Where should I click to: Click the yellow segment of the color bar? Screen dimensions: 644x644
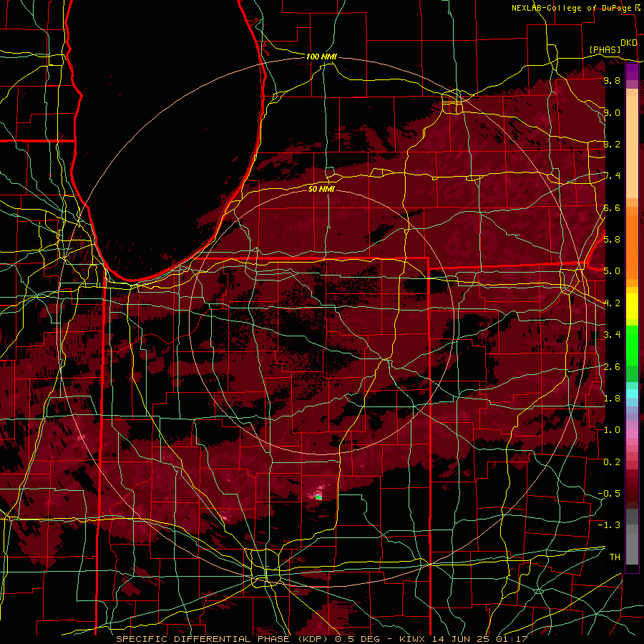pyautogui.click(x=632, y=306)
